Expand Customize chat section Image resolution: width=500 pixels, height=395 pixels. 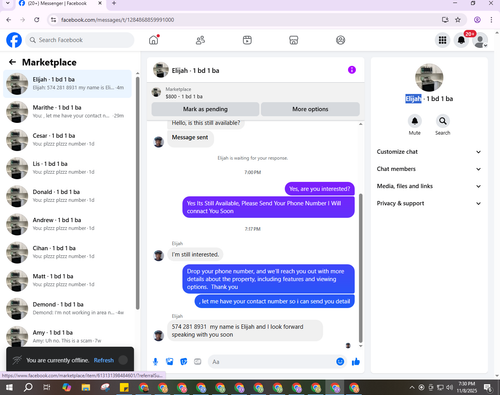click(x=429, y=152)
